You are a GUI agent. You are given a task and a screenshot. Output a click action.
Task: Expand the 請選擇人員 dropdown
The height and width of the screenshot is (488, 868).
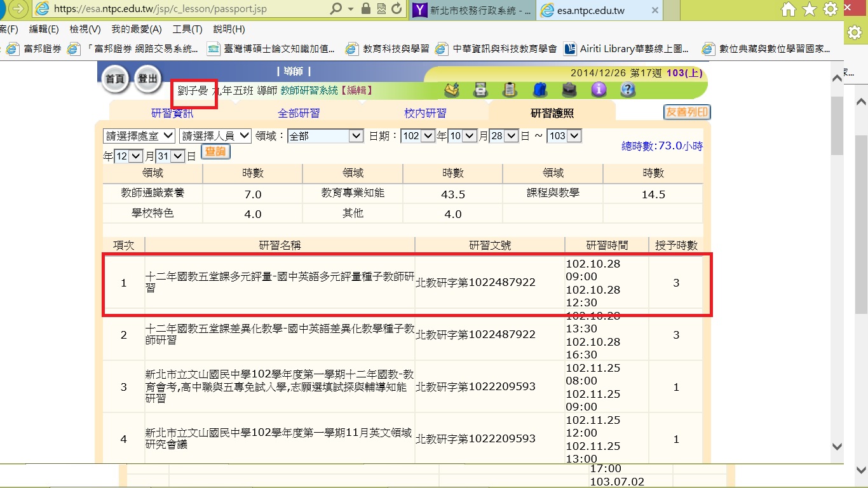(215, 136)
